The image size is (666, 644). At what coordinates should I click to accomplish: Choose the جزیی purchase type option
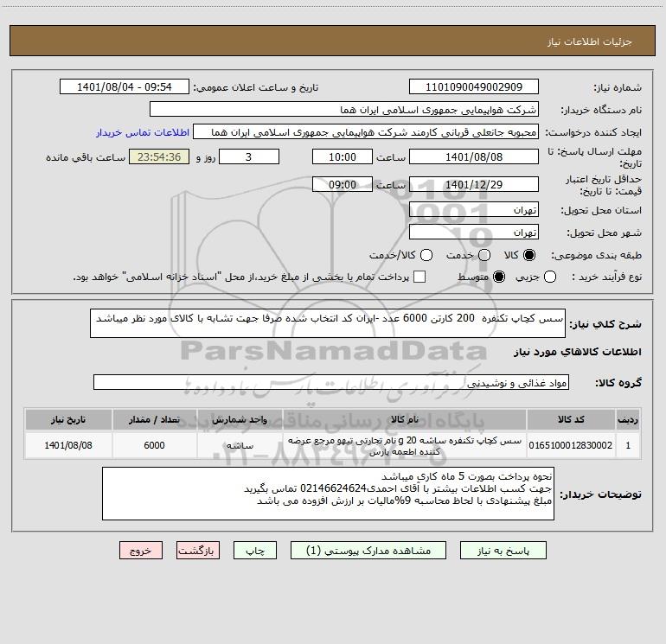(550, 277)
